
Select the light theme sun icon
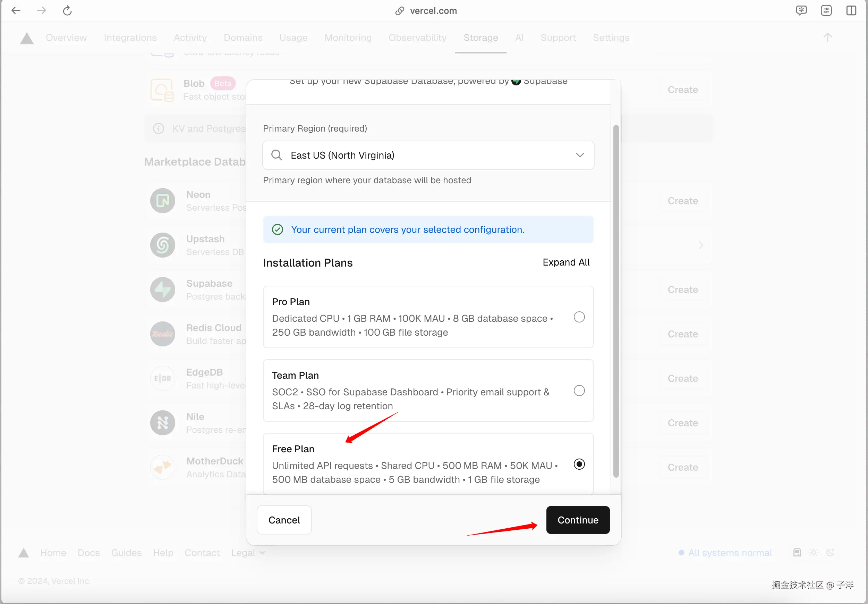tap(814, 553)
